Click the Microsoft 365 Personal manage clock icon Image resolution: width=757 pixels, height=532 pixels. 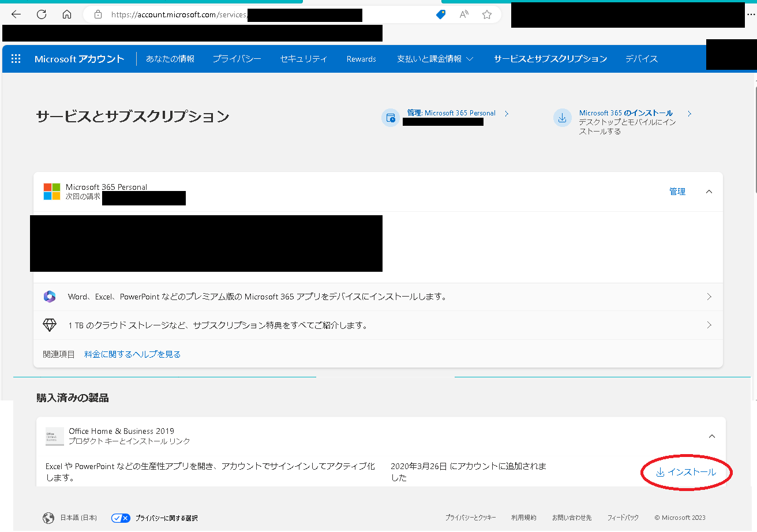pos(391,118)
